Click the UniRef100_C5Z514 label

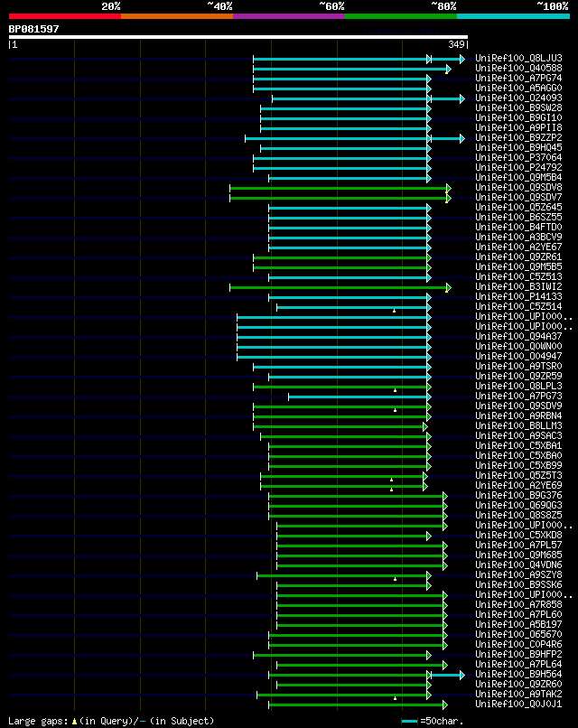[x=518, y=306]
